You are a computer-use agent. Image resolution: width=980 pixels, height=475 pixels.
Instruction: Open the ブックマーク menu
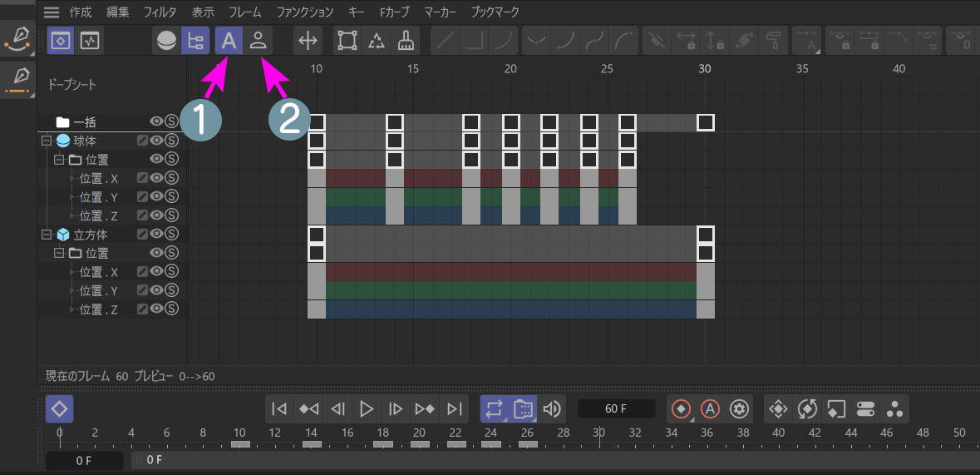(495, 12)
